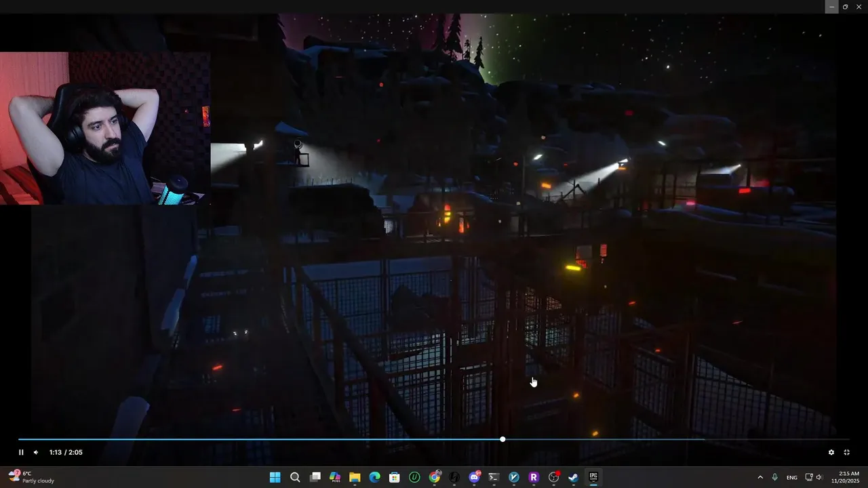Switch input language via ENG indicator

791,477
